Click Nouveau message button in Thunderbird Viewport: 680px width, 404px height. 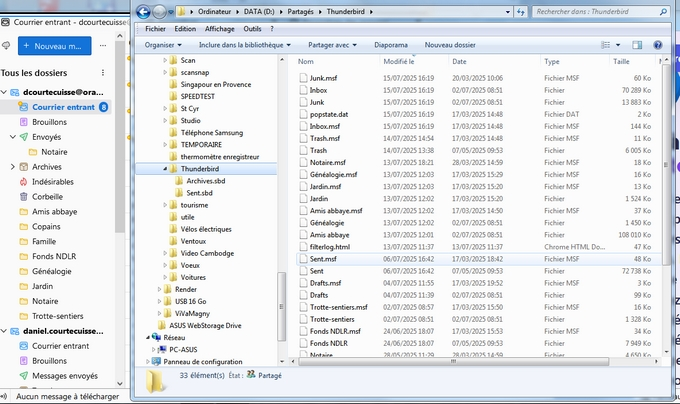pos(55,46)
